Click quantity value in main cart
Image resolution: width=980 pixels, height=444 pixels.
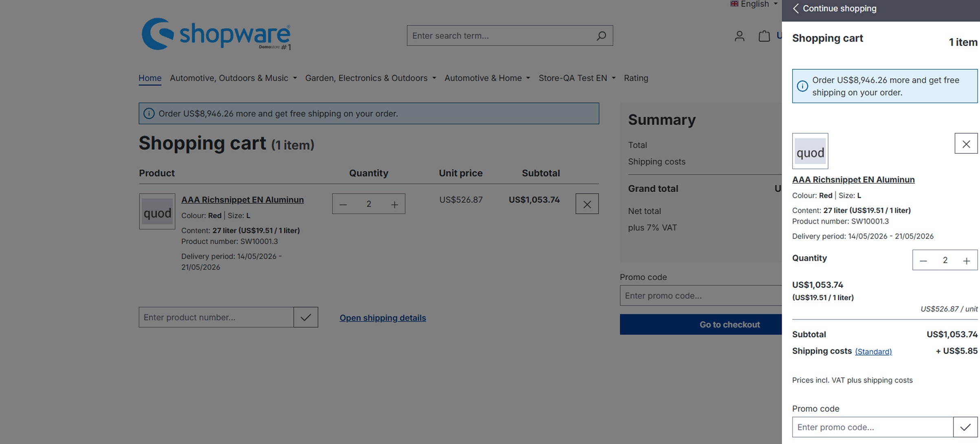click(x=369, y=204)
